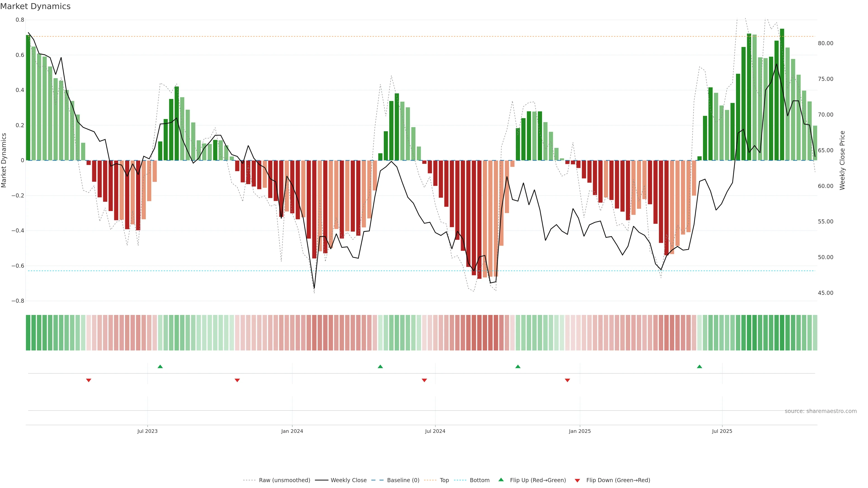Click the flip-down marker near June 2024
This screenshot has height=488, width=868.
tap(424, 380)
